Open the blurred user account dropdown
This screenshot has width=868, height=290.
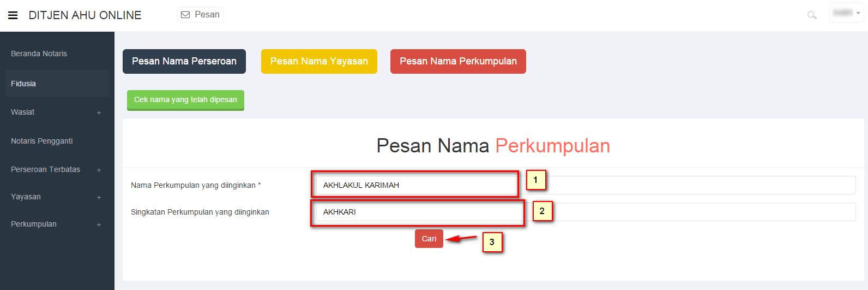coord(846,13)
